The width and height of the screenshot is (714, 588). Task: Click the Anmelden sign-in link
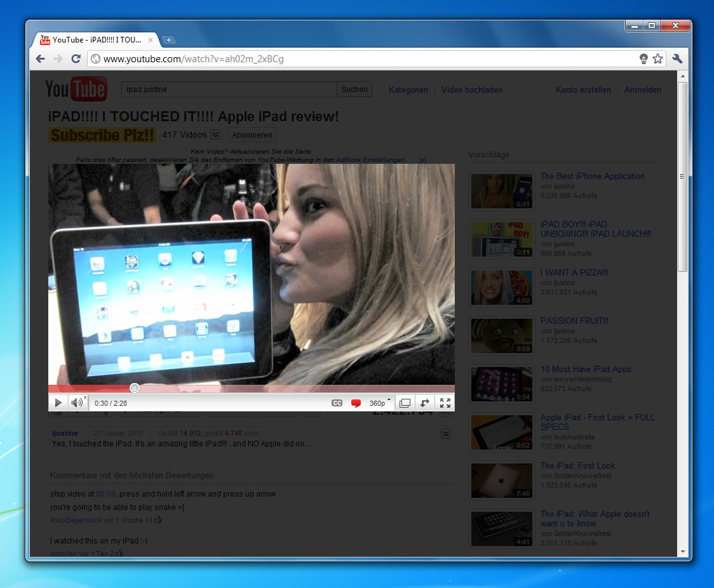point(642,90)
